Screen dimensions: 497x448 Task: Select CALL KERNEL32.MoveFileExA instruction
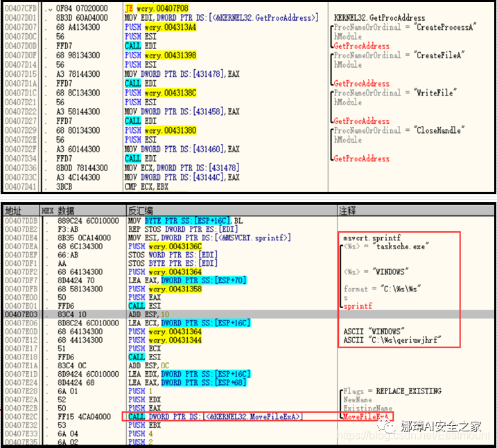click(x=216, y=417)
